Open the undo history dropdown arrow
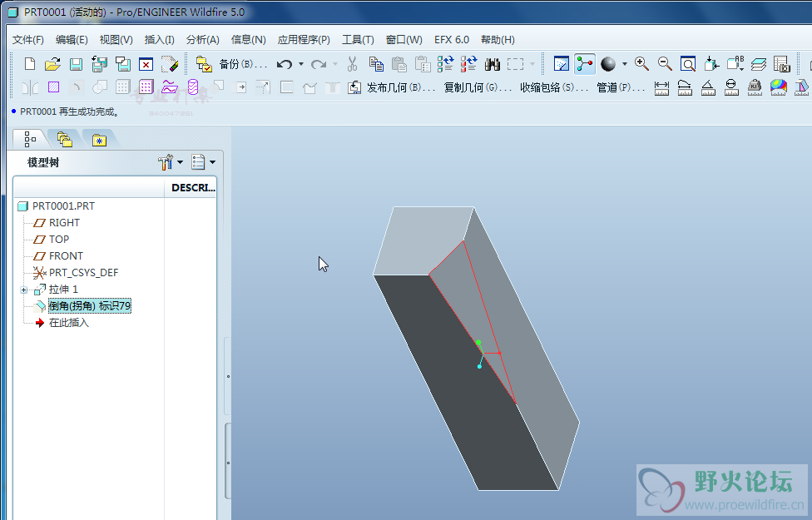Screen dimensions: 812x520 (x=301, y=64)
